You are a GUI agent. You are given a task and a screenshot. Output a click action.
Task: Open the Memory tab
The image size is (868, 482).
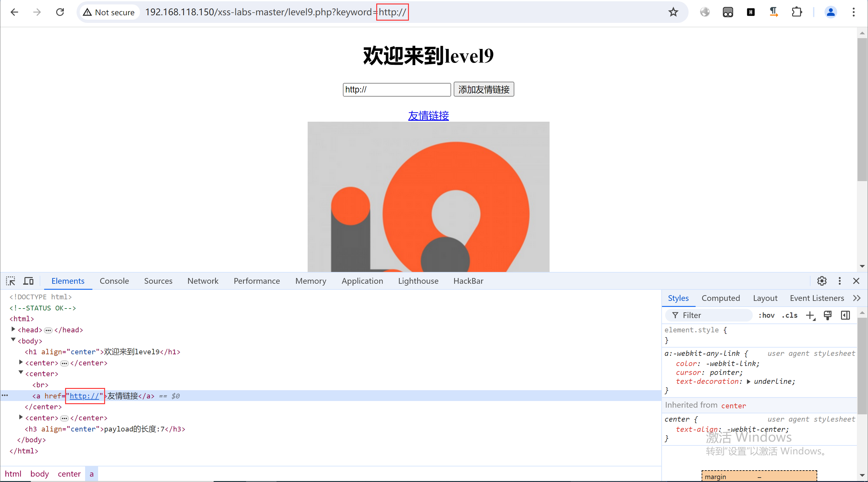pos(311,281)
